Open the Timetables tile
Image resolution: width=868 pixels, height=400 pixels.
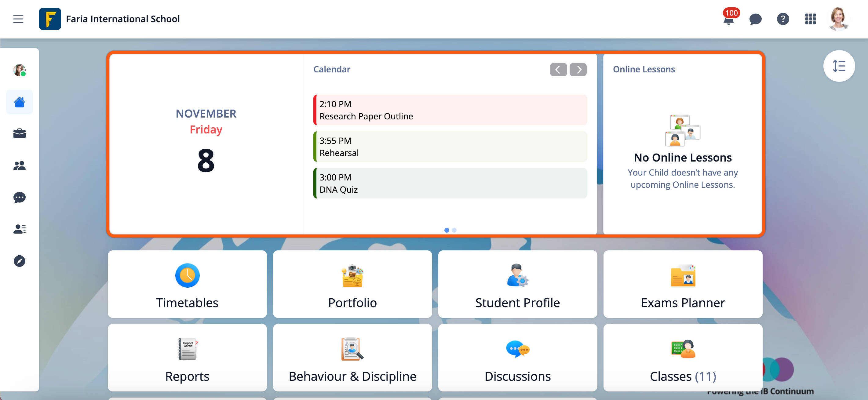click(187, 284)
